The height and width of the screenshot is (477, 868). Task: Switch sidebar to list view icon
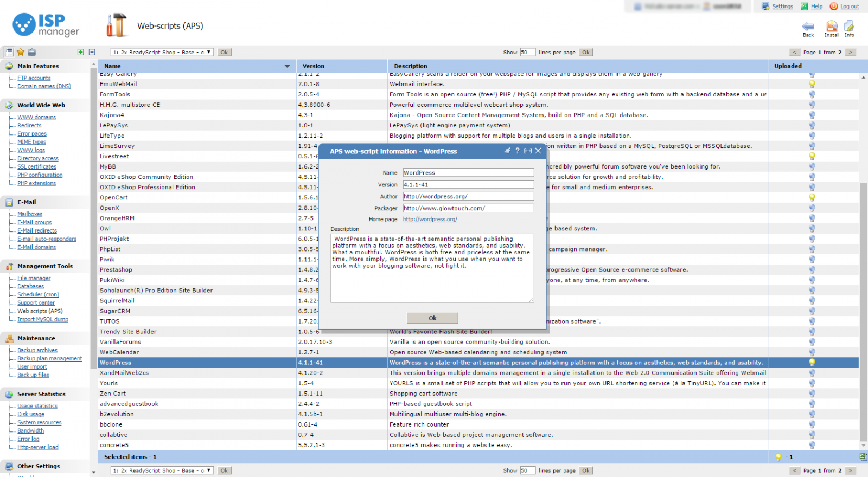click(x=9, y=52)
